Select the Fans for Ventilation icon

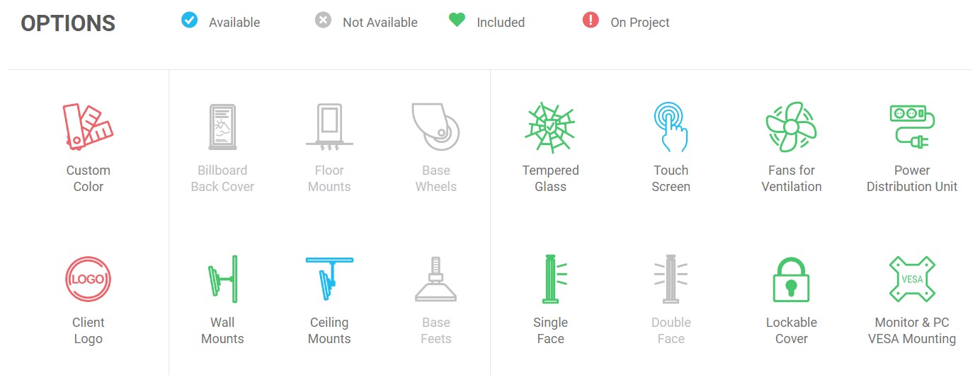click(x=791, y=127)
